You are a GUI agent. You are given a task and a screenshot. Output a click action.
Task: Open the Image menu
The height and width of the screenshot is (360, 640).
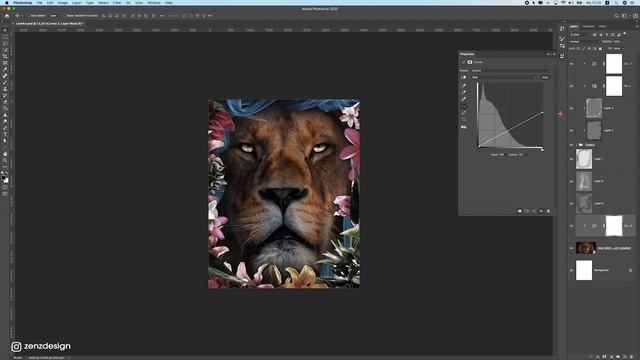[x=62, y=2]
